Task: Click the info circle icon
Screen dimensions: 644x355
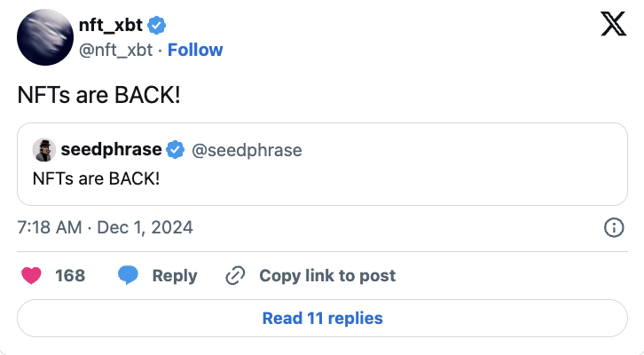Action: click(x=613, y=228)
